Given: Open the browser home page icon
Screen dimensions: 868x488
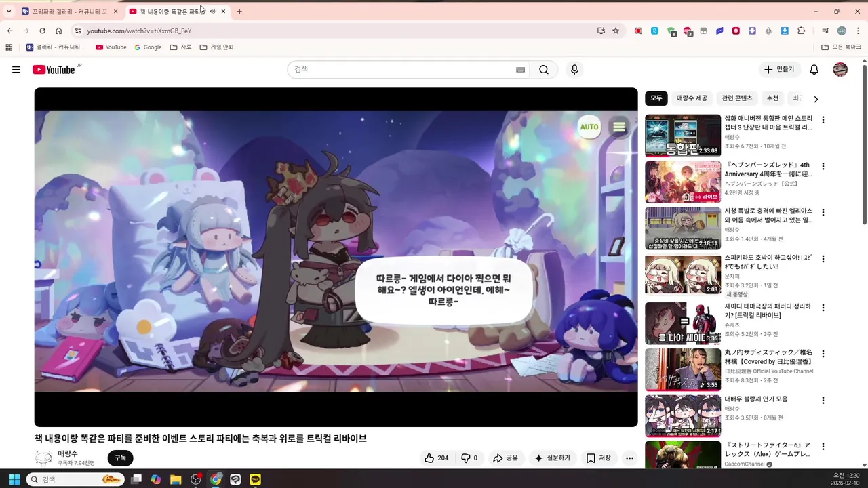Looking at the screenshot, I should [59, 30].
